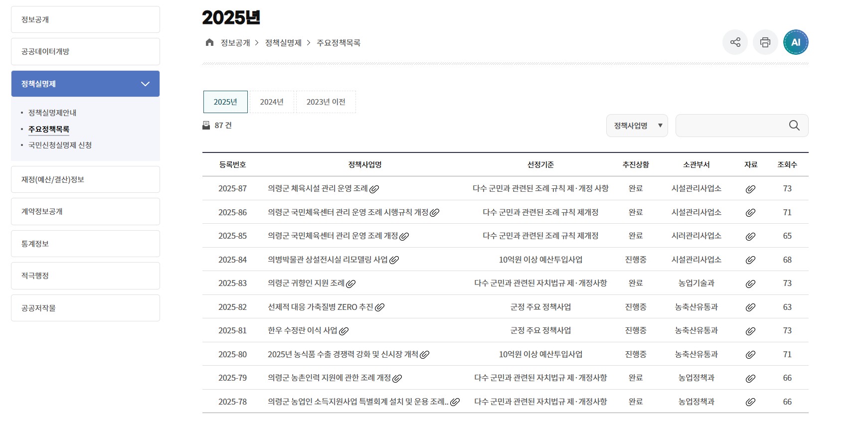Click the home icon in the breadcrumb

point(209,42)
